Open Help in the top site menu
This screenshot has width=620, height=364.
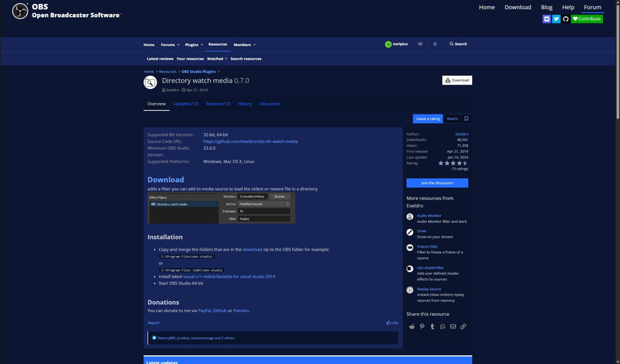pyautogui.click(x=568, y=7)
